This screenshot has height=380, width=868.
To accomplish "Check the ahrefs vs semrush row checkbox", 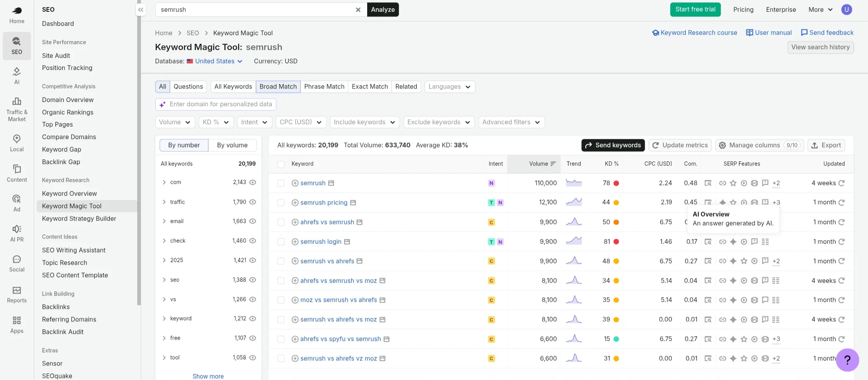I will click(x=281, y=222).
